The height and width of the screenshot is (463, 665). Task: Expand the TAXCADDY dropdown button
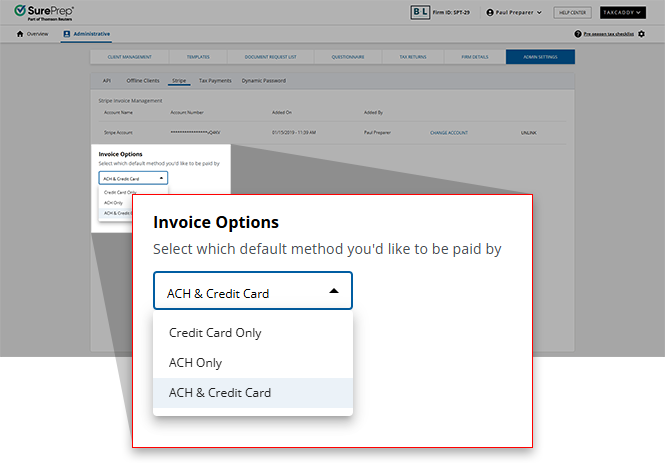point(623,13)
